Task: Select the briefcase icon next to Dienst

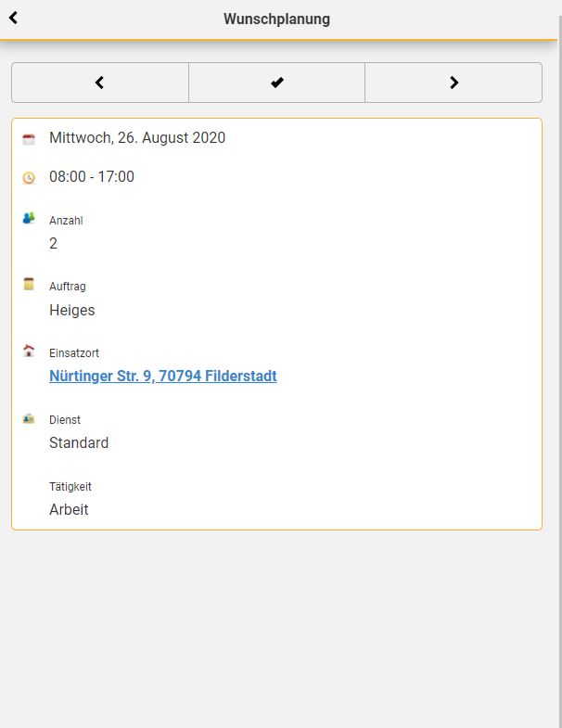Action: coord(29,419)
